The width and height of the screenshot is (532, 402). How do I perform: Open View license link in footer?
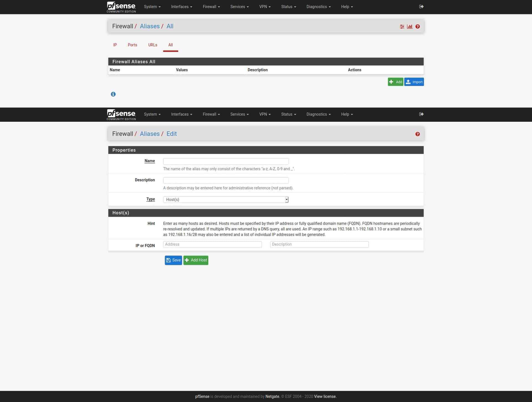pos(325,396)
